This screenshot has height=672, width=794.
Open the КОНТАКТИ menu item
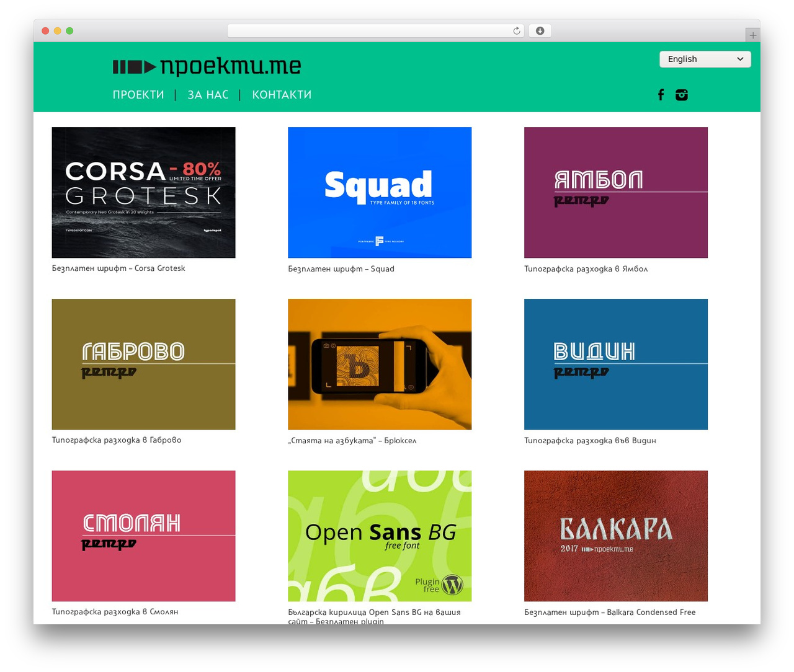click(x=282, y=95)
